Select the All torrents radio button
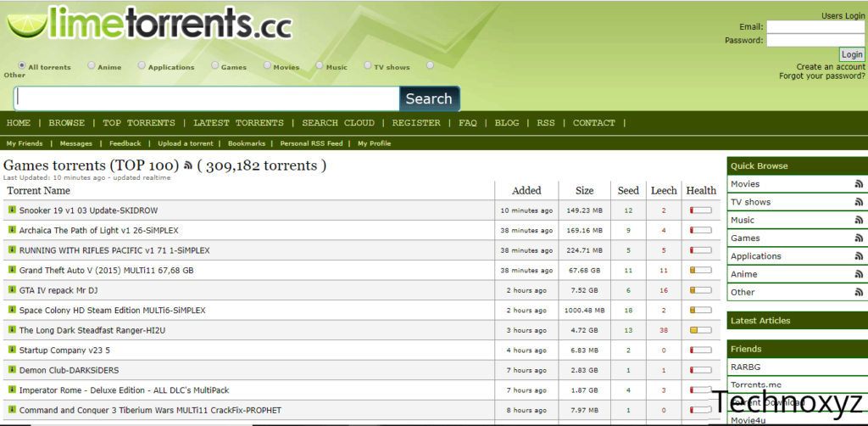 22,65
